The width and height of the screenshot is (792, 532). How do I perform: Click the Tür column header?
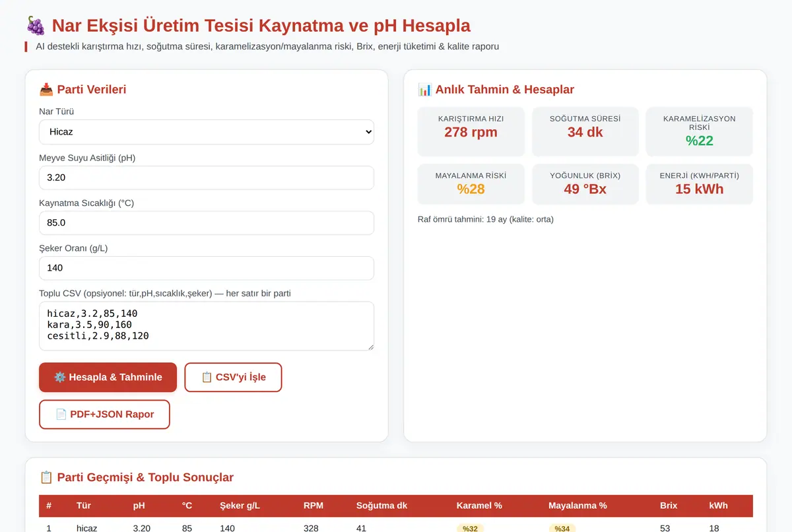pos(84,506)
